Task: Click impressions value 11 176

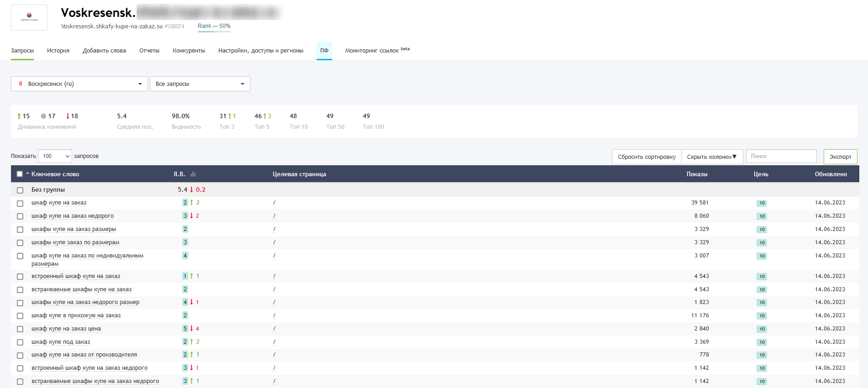Action: click(x=700, y=315)
